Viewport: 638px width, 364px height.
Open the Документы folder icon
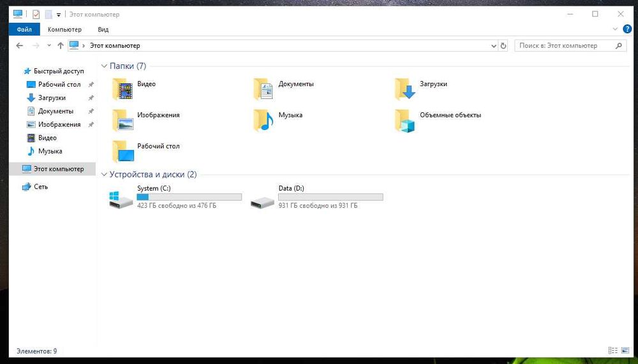click(263, 89)
